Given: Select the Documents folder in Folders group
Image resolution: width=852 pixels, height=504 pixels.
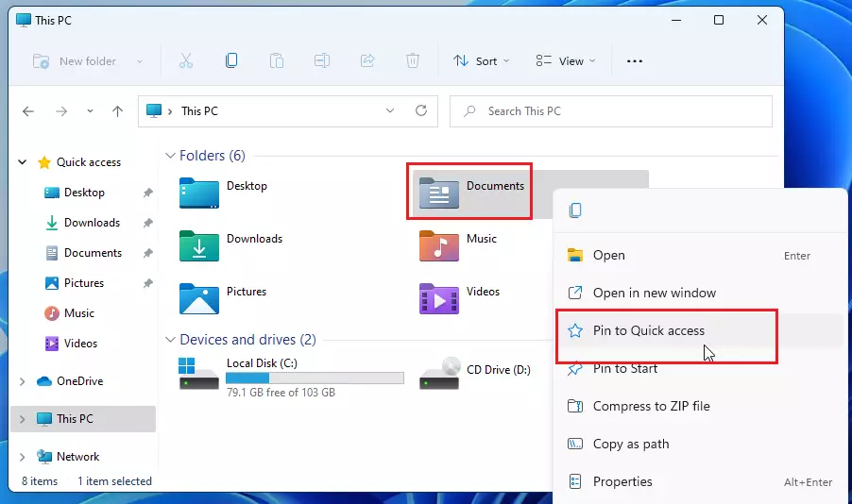Looking at the screenshot, I should [471, 193].
